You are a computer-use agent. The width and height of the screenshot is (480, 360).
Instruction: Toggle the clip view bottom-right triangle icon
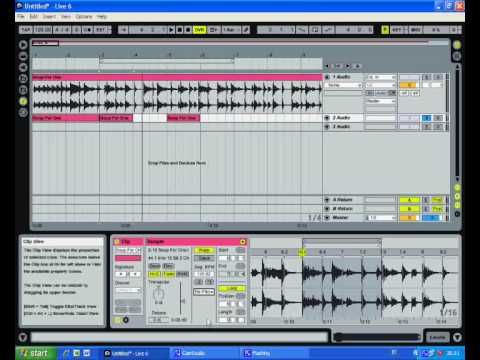pos(457,337)
